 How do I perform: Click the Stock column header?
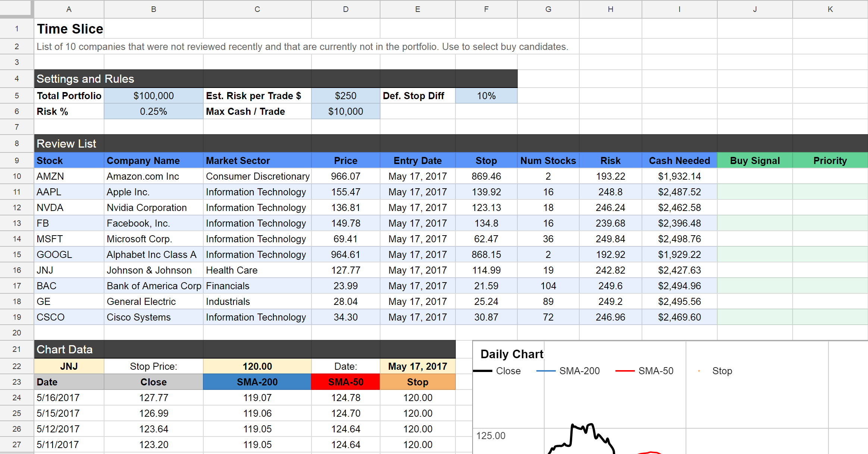tap(69, 161)
